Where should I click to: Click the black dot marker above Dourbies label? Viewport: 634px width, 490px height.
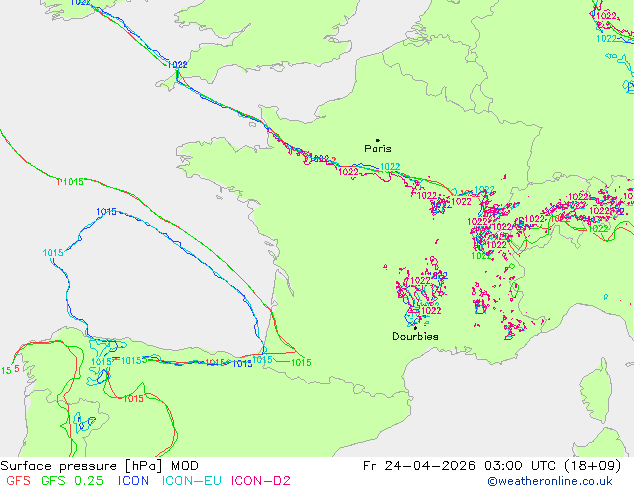[415, 328]
